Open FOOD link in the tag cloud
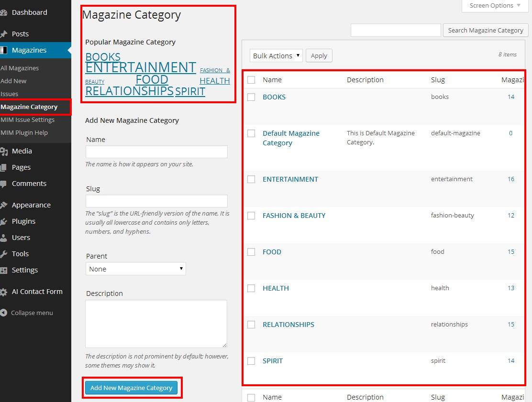Viewport: 532px width, 402px height. (x=152, y=80)
